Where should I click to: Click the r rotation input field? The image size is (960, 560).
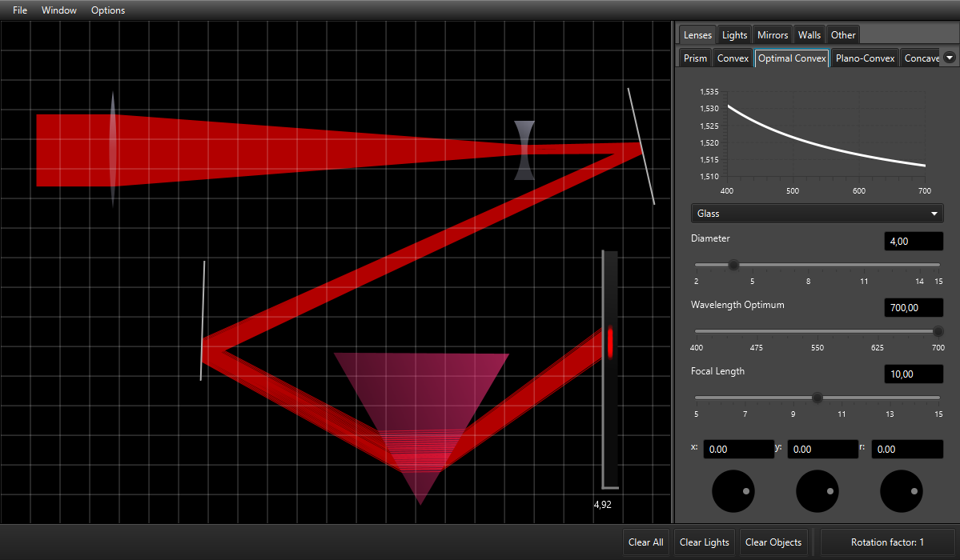click(906, 449)
